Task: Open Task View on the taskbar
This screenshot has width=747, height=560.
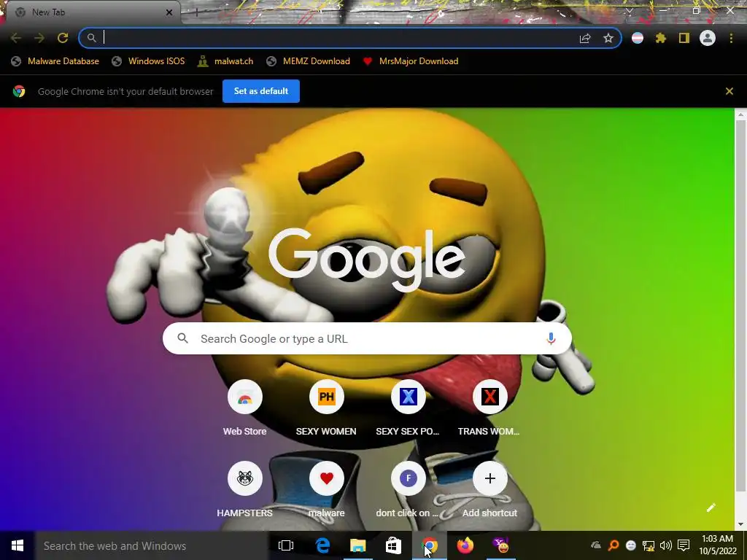Action: tap(286, 545)
